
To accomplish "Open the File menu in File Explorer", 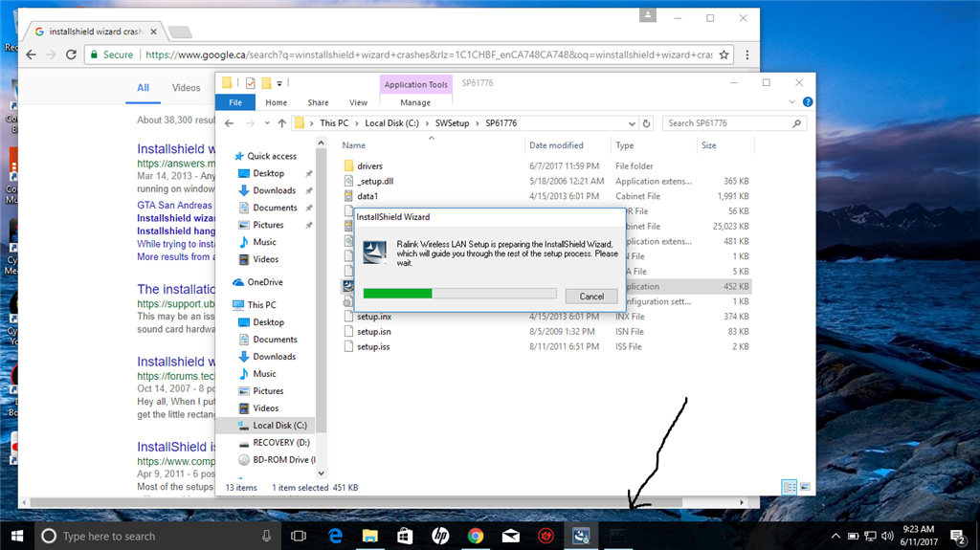I will 235,102.
